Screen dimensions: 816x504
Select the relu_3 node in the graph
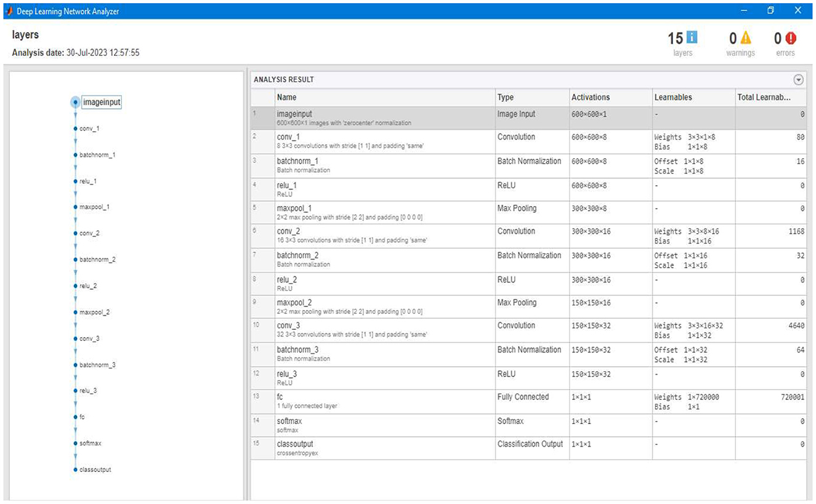pyautogui.click(x=88, y=391)
